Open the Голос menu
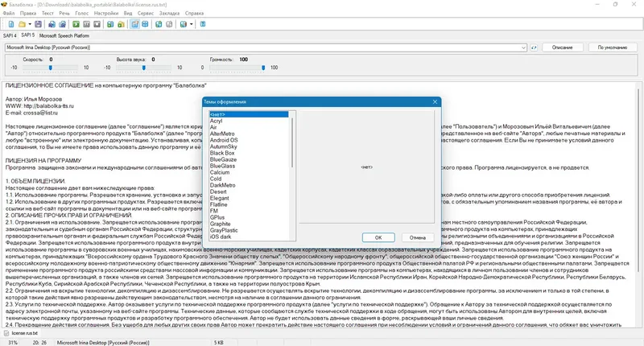 pos(82,13)
